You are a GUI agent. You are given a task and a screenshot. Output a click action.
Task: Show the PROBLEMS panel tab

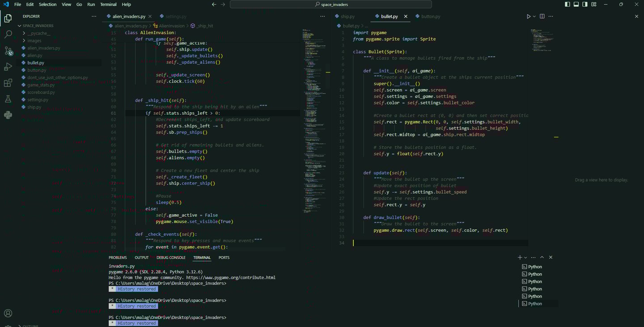point(118,258)
